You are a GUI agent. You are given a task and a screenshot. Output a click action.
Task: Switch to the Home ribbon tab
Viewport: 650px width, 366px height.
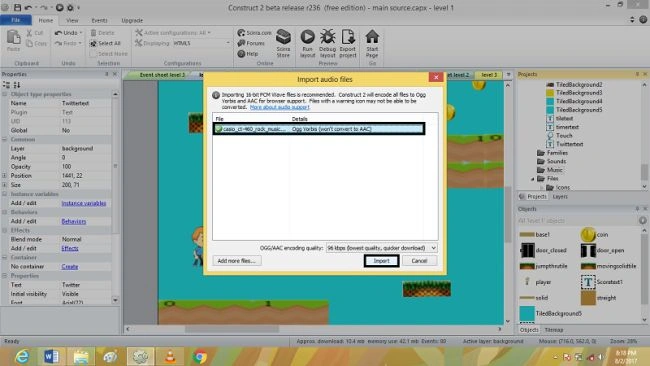[46, 20]
